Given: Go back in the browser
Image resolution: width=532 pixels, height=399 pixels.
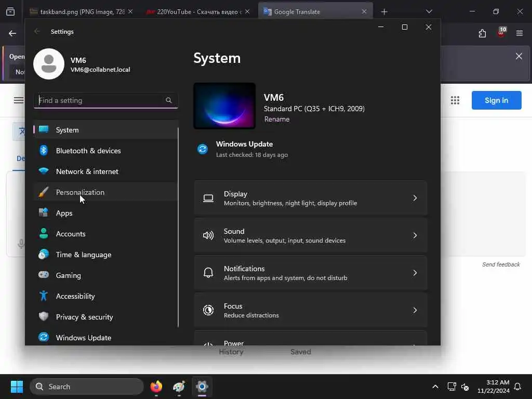Looking at the screenshot, I should point(12,33).
